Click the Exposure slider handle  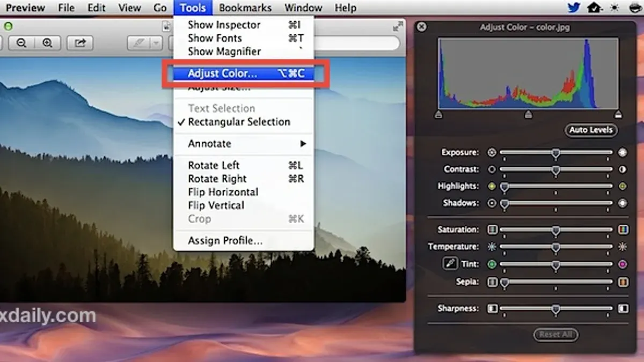pos(556,153)
